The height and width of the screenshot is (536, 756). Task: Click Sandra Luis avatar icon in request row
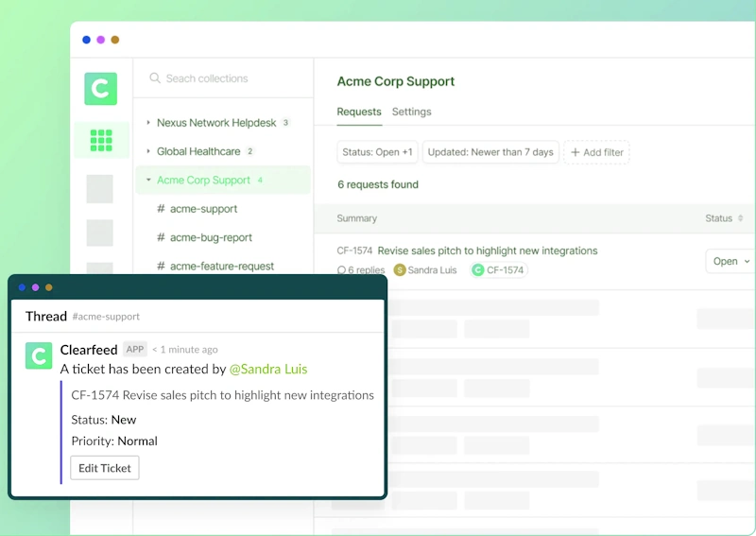[x=400, y=270]
